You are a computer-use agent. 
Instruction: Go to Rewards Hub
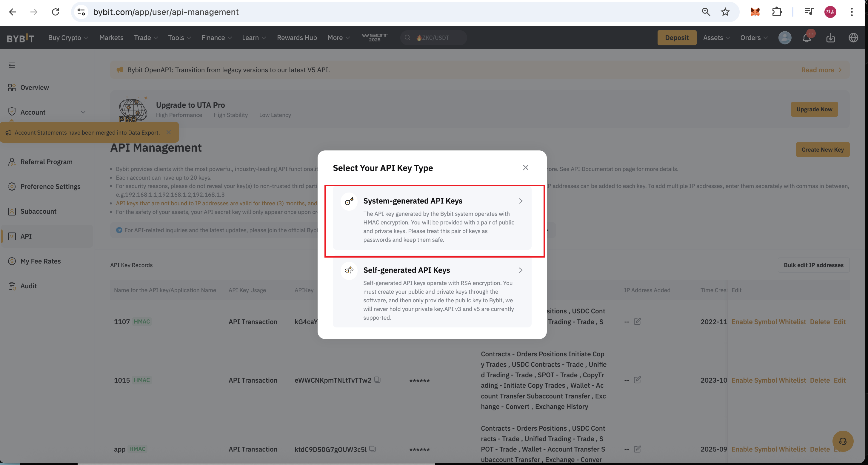296,38
